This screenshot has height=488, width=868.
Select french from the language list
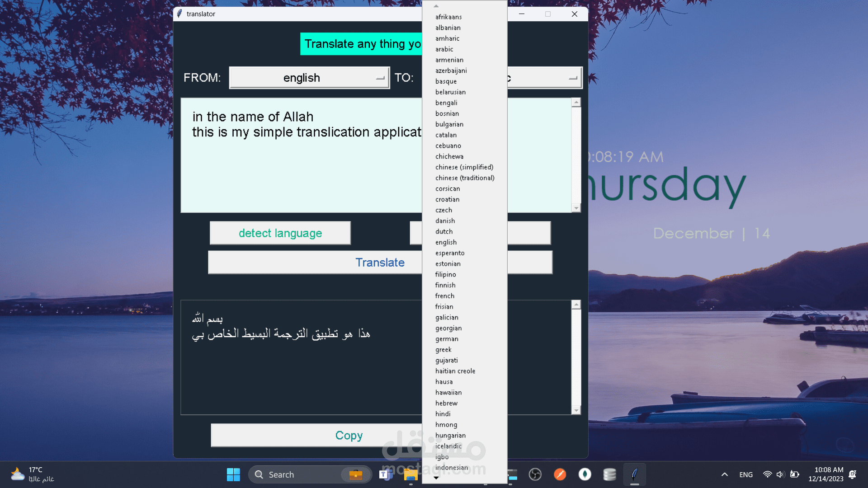click(445, 296)
